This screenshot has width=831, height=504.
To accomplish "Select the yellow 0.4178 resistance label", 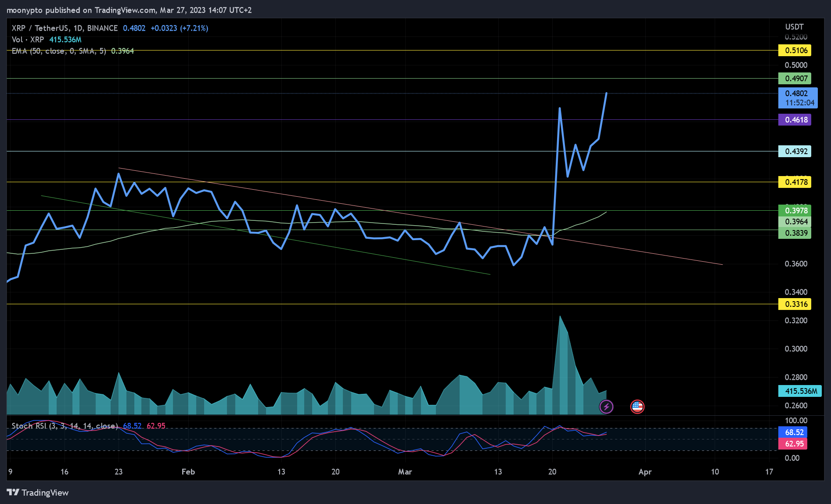I will coord(795,182).
